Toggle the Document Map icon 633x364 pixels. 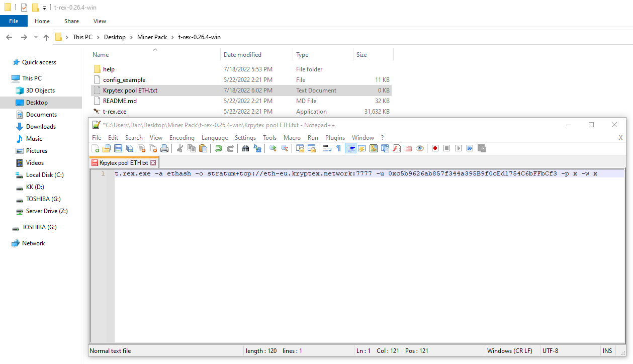coord(374,148)
